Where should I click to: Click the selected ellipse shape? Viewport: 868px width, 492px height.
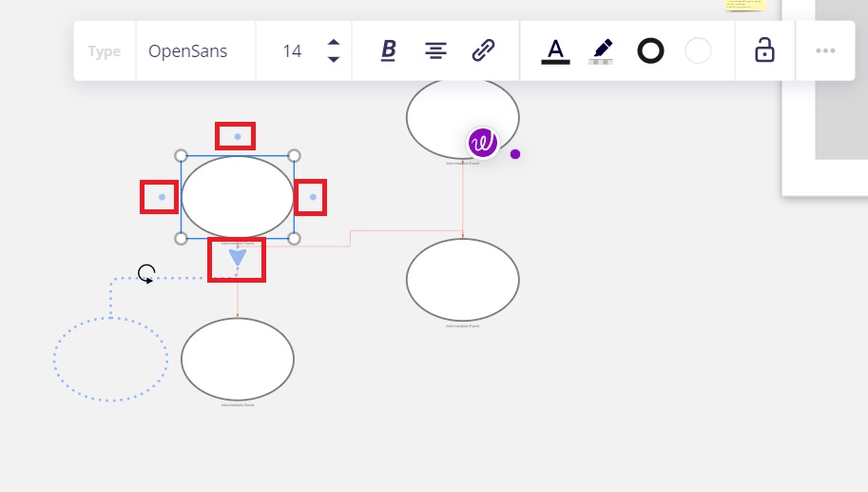coord(238,197)
